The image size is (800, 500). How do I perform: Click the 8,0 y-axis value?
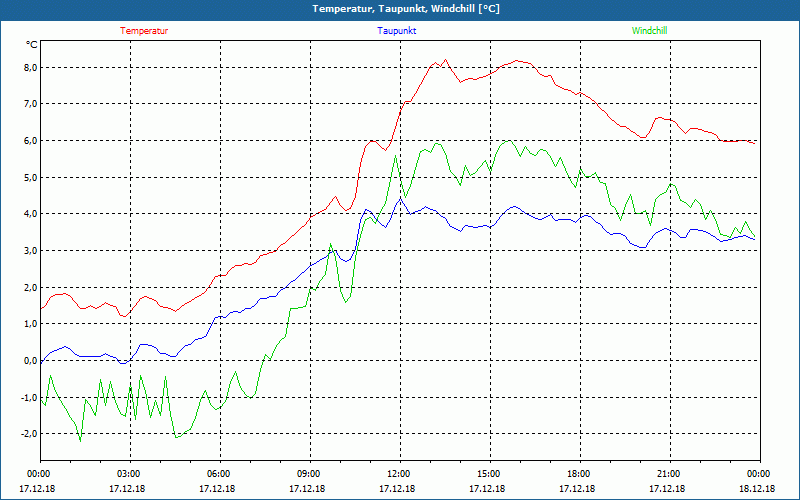[30, 68]
